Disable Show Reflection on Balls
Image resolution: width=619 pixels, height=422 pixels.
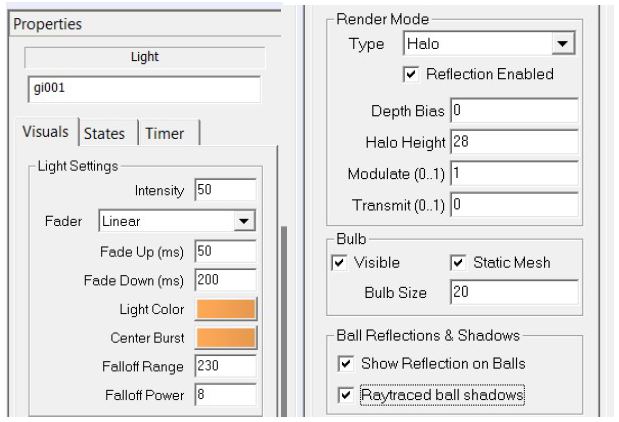[345, 364]
